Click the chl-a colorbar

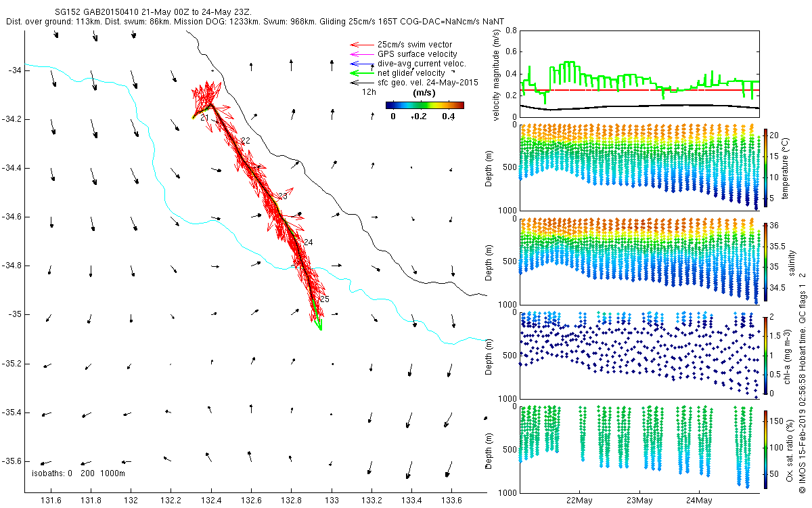click(x=767, y=355)
